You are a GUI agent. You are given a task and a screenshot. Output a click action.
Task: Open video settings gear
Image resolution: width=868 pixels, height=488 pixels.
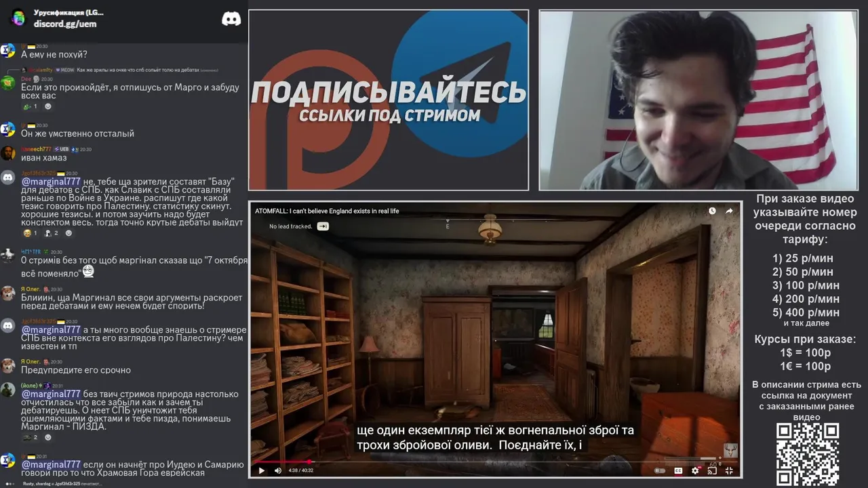point(695,470)
